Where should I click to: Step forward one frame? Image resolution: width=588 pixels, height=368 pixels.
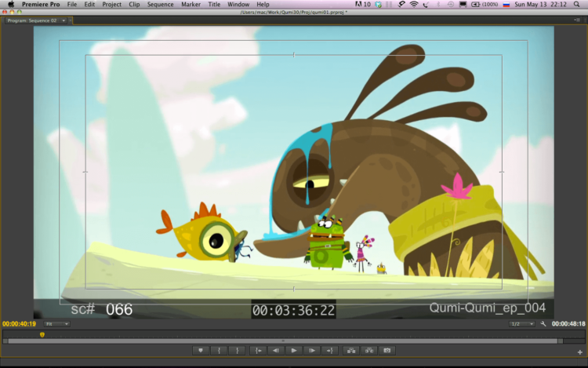point(311,351)
